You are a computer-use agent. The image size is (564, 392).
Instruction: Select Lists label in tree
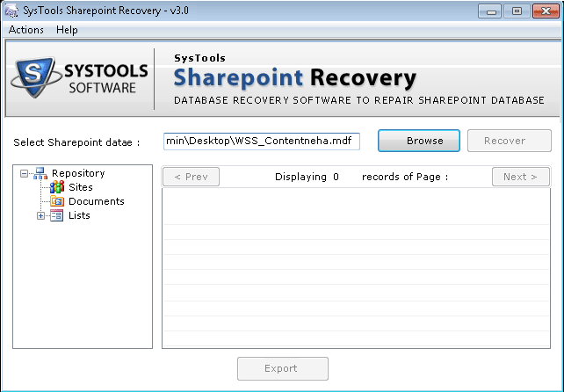click(x=79, y=215)
